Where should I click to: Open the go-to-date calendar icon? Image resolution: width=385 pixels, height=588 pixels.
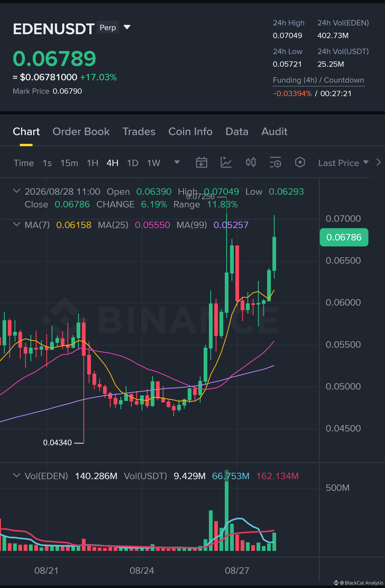201,162
